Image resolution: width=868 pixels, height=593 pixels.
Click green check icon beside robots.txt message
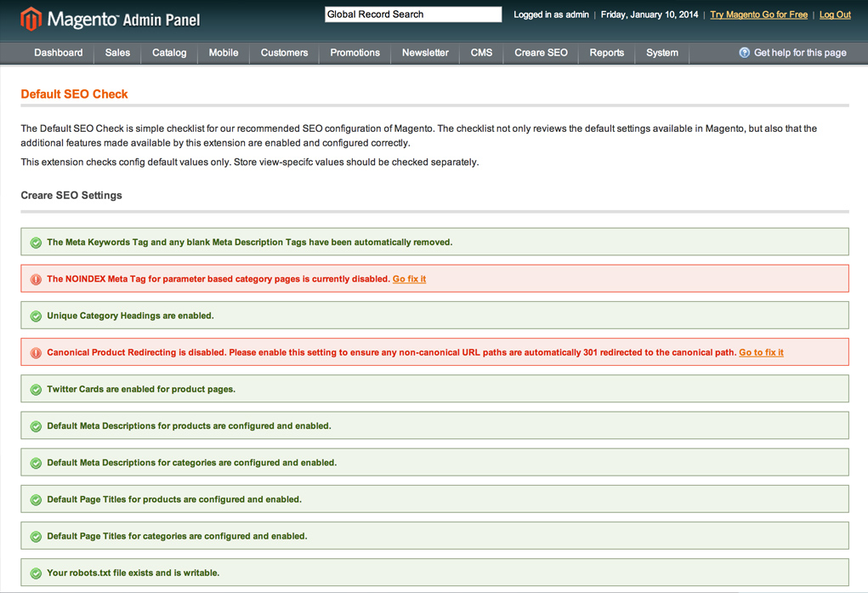(x=36, y=573)
